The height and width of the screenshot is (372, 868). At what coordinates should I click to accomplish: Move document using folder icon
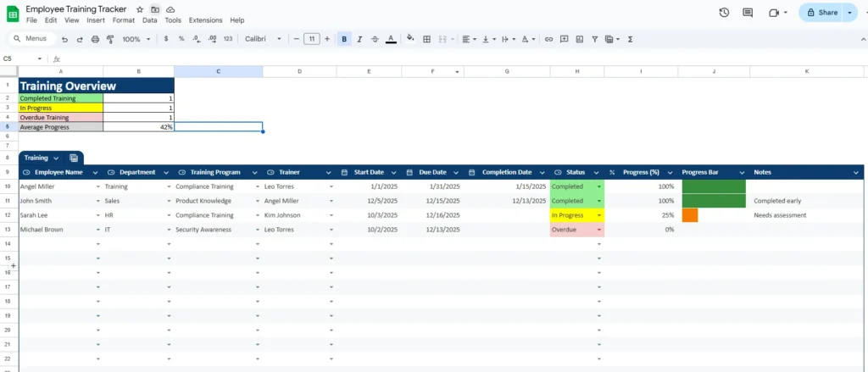(155, 9)
